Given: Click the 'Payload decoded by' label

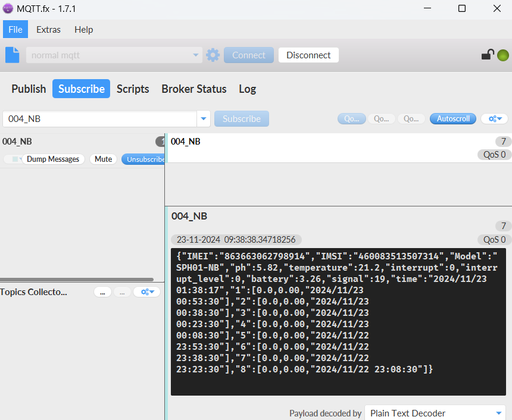Looking at the screenshot, I should tap(325, 413).
